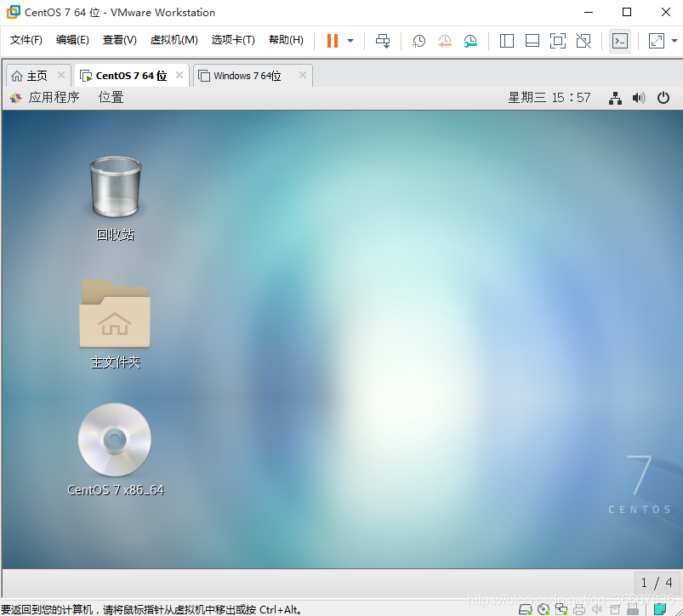Screen dimensions: 683x616
Task: Click the box-shaped device status icon
Action: coord(615,609)
